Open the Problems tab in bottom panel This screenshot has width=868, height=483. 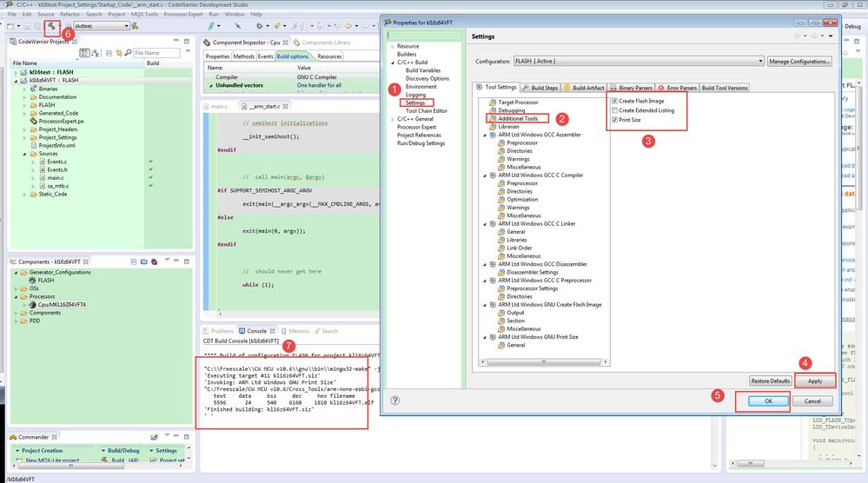click(218, 331)
